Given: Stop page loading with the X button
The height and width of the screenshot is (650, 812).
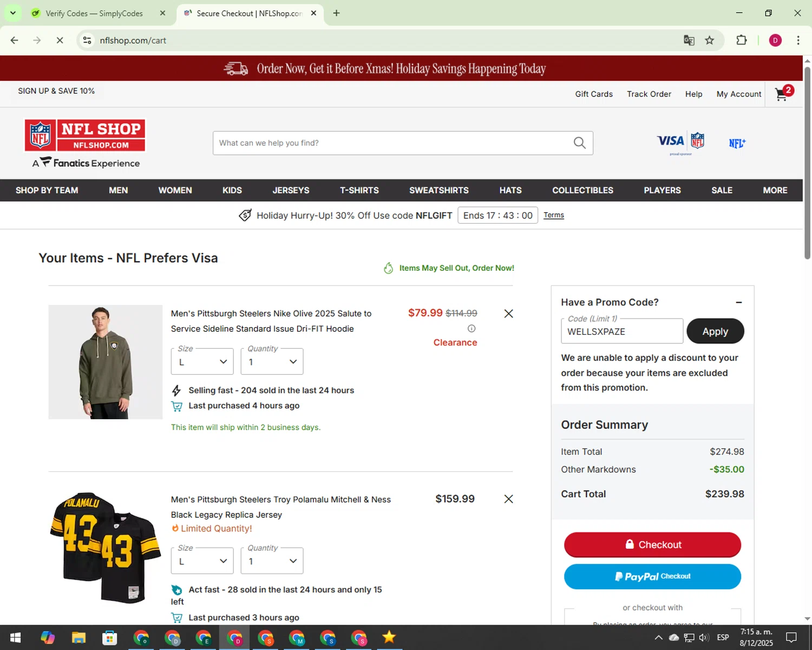Looking at the screenshot, I should [60, 40].
